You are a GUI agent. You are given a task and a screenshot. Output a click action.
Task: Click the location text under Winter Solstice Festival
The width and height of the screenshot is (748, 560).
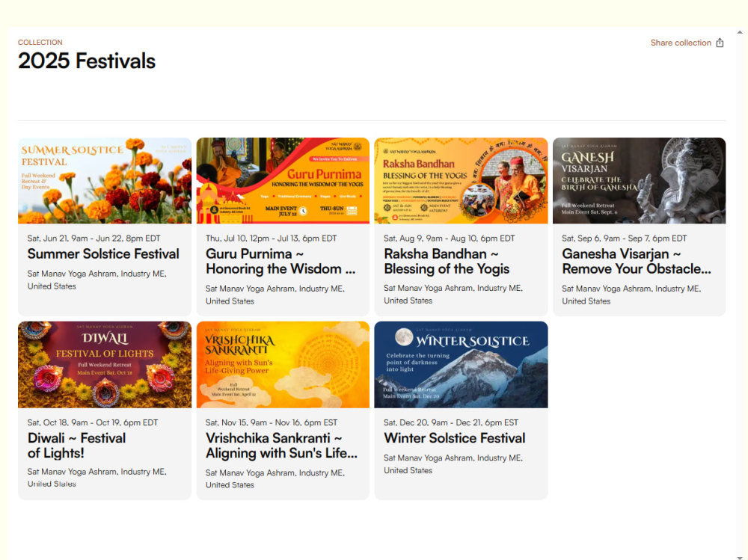453,464
